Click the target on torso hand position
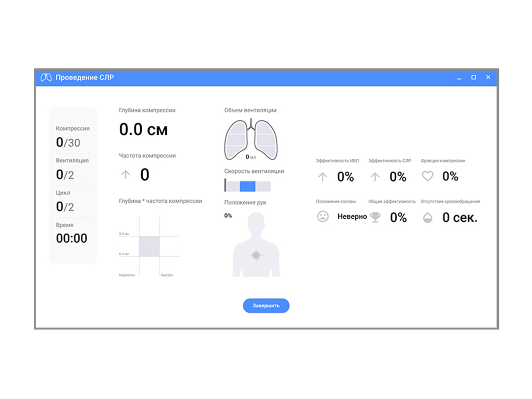The width and height of the screenshot is (532, 399). (256, 255)
